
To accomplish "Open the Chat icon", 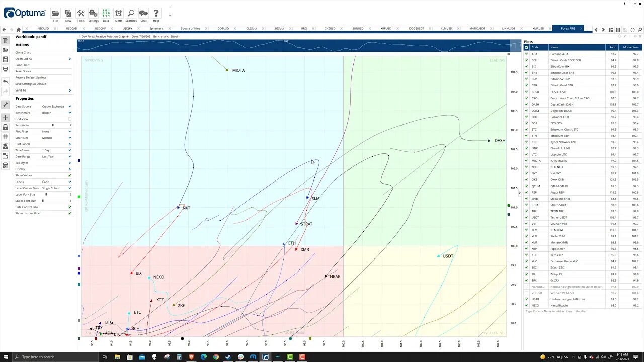I will [x=143, y=13].
